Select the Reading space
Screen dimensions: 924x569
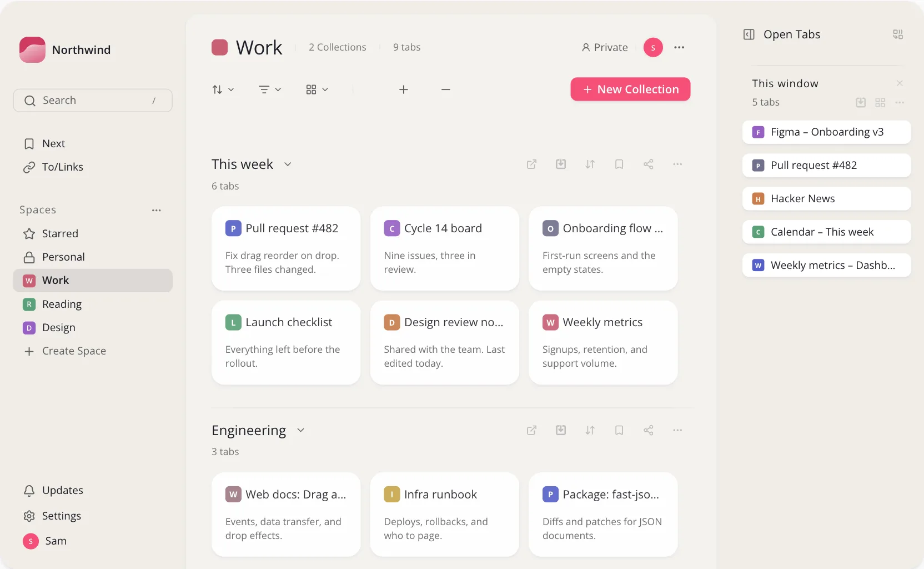93,304
